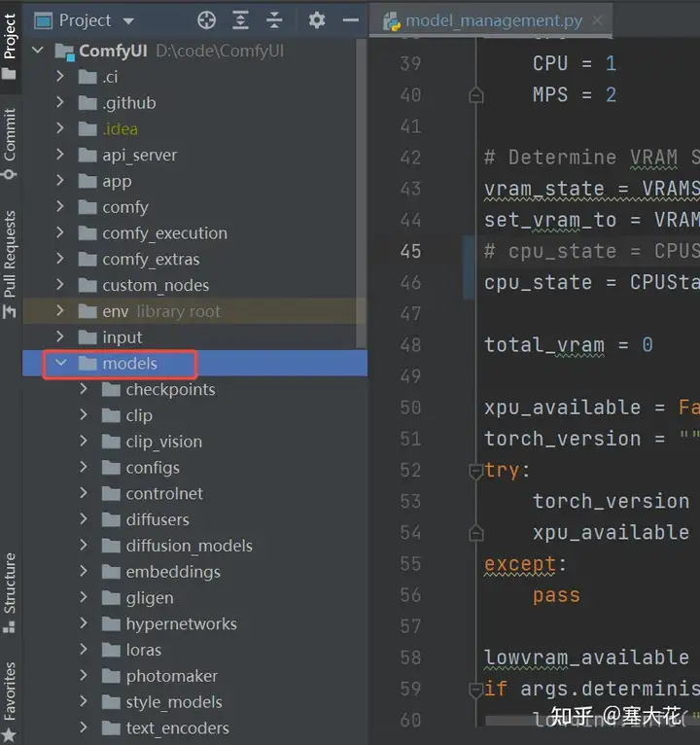Viewport: 700px width, 745px height.
Task: Open the Commit tool window tab
Action: (10, 144)
